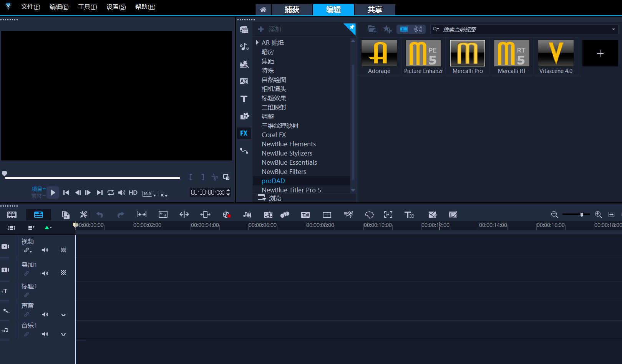
Task: Mute the 视频 track audio
Action: (45, 250)
